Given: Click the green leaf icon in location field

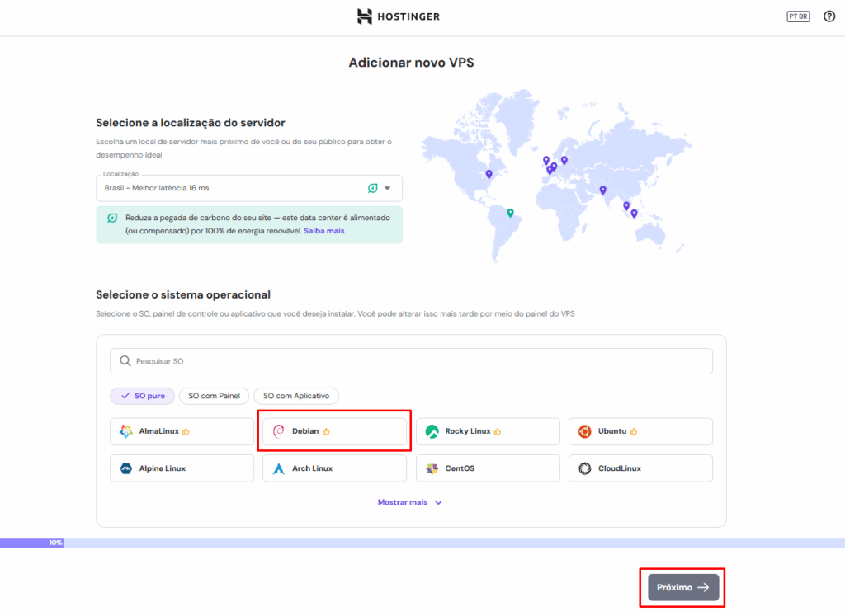Looking at the screenshot, I should click(372, 188).
